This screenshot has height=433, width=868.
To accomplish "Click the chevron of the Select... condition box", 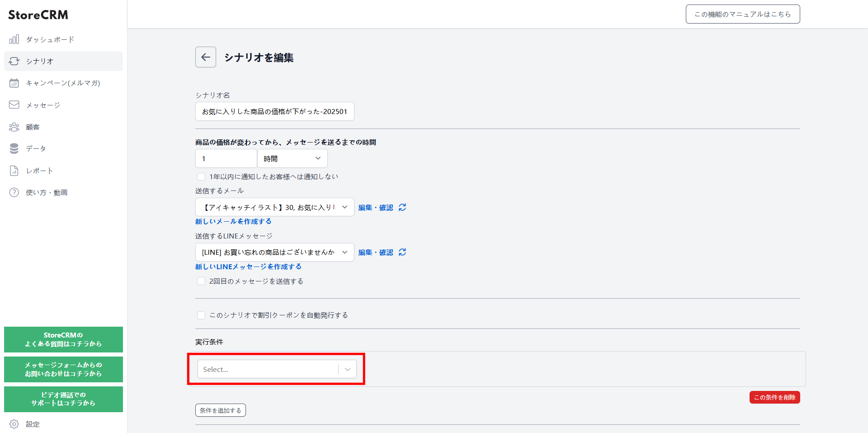I will 348,369.
